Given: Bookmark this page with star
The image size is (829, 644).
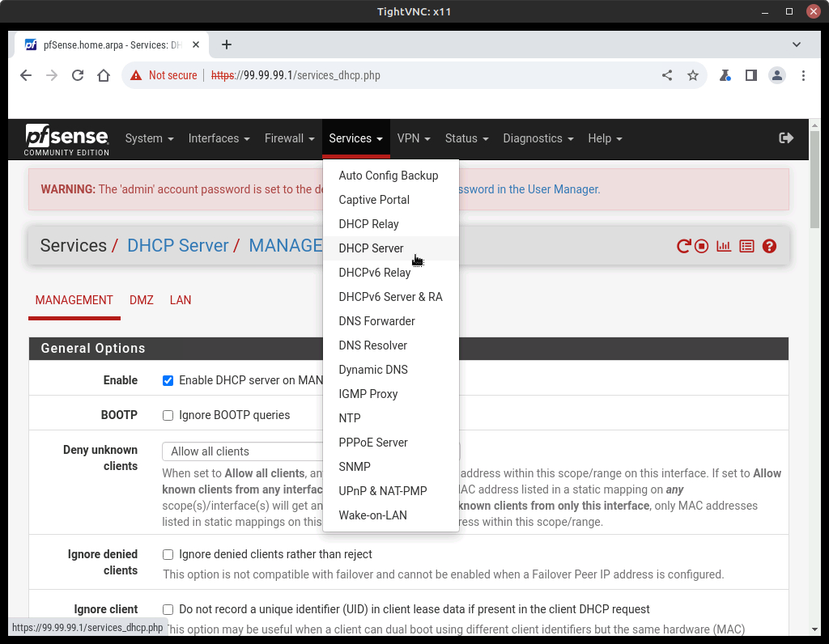Looking at the screenshot, I should click(693, 75).
